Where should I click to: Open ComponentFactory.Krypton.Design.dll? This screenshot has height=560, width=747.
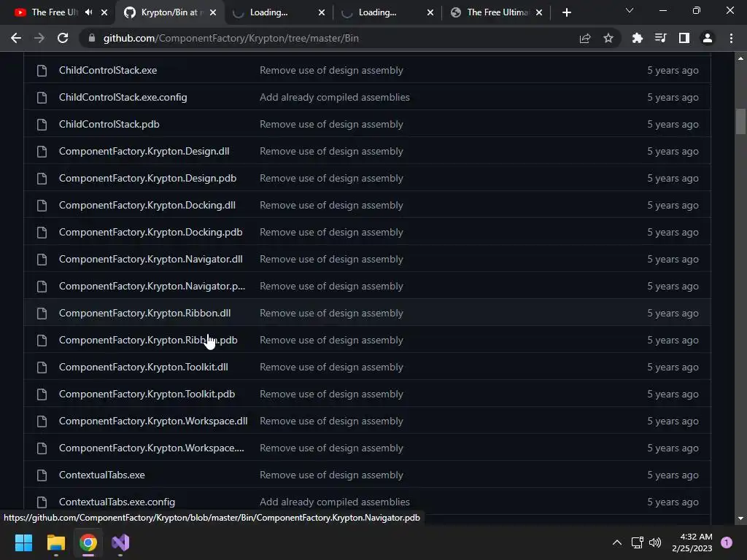(144, 152)
